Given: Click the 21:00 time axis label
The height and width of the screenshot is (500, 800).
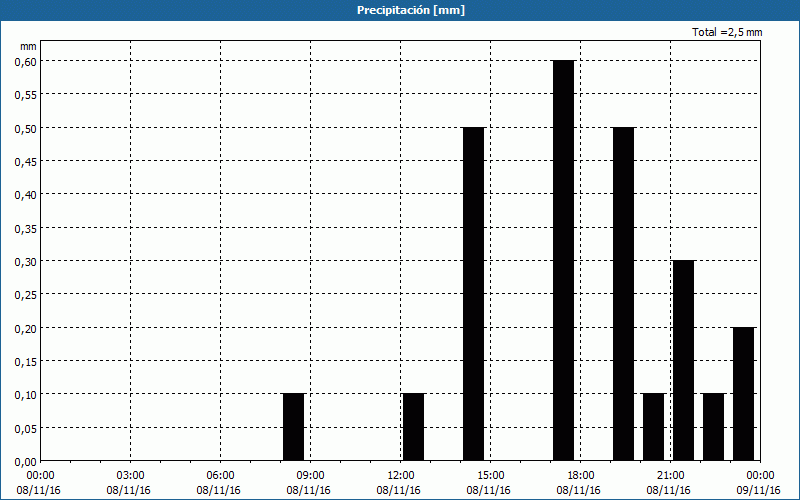Looking at the screenshot, I should point(670,476).
